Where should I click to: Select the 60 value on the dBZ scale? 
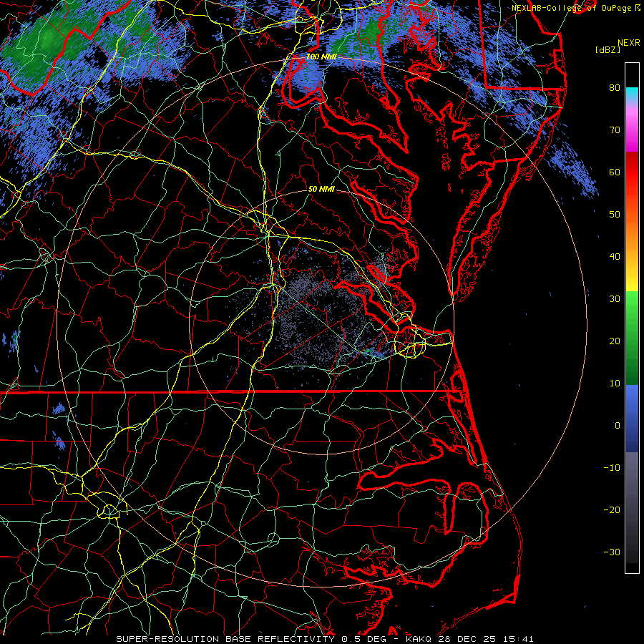tap(615, 172)
